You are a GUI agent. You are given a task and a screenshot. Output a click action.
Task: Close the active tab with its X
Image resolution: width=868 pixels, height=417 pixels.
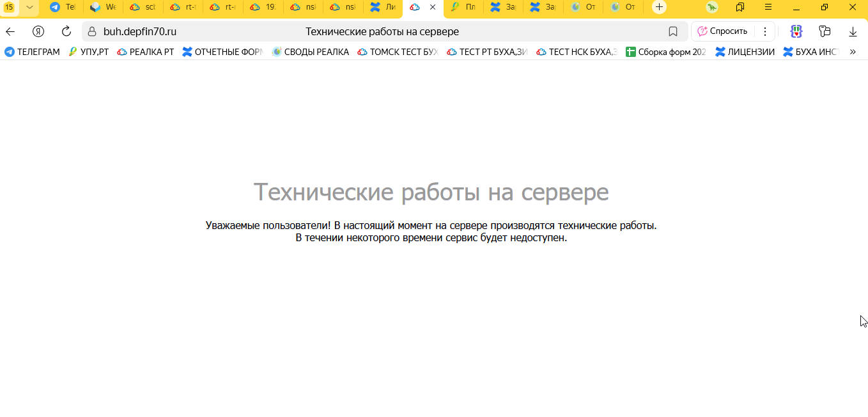tap(433, 7)
